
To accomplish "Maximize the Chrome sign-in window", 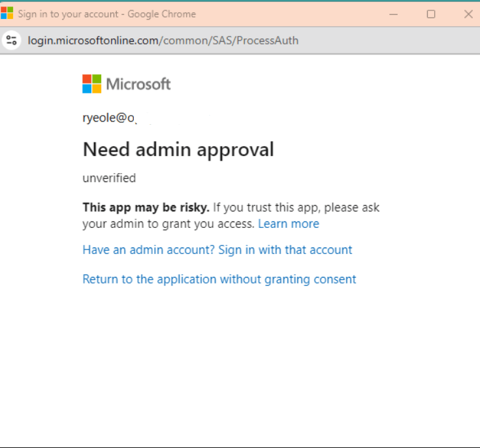I will [431, 14].
